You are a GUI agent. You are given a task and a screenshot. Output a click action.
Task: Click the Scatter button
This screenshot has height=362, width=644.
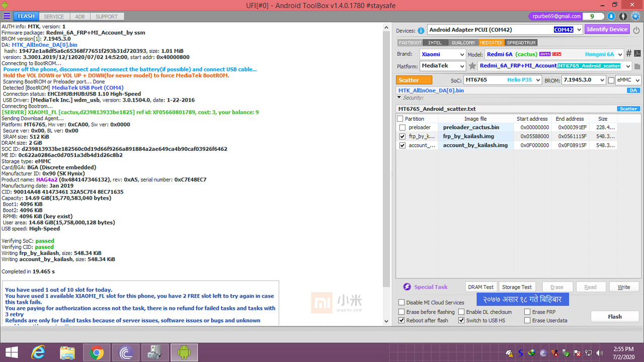tap(415, 80)
